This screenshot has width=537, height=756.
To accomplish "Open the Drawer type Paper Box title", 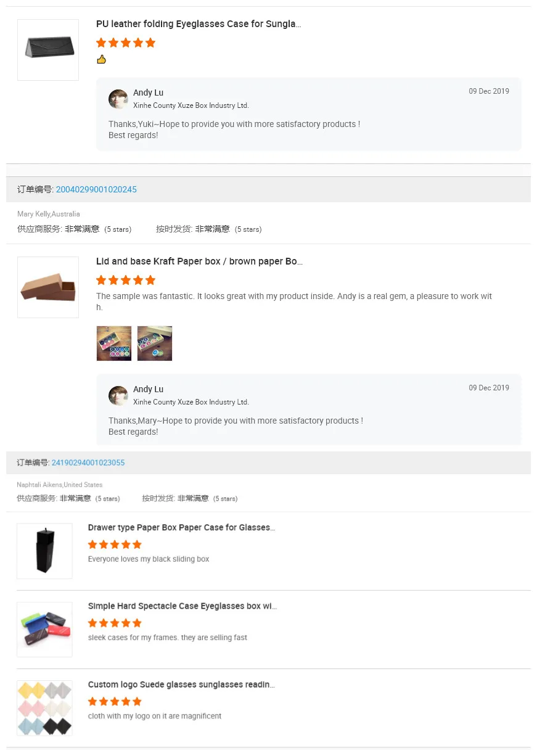I will click(x=181, y=528).
